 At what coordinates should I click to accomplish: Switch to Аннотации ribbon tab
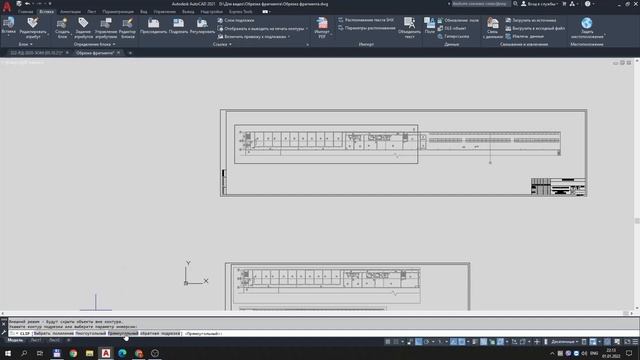(x=70, y=12)
